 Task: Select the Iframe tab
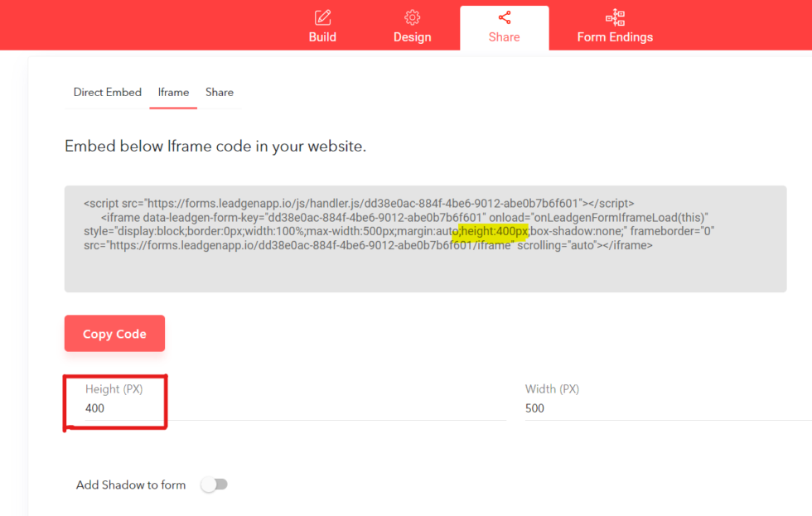tap(173, 92)
